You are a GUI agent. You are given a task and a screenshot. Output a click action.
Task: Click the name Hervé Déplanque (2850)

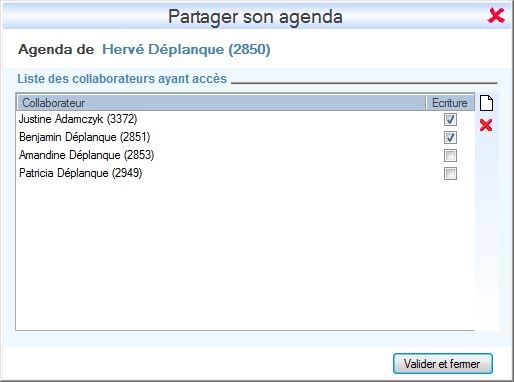(186, 50)
